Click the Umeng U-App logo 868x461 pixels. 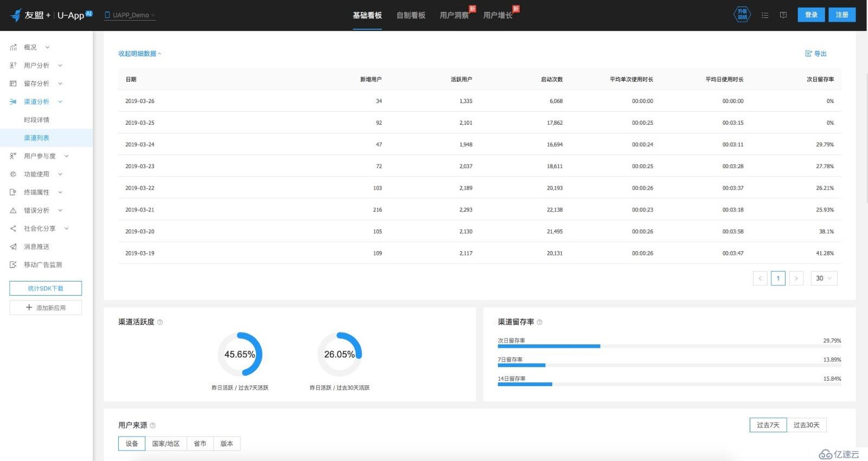[x=52, y=15]
